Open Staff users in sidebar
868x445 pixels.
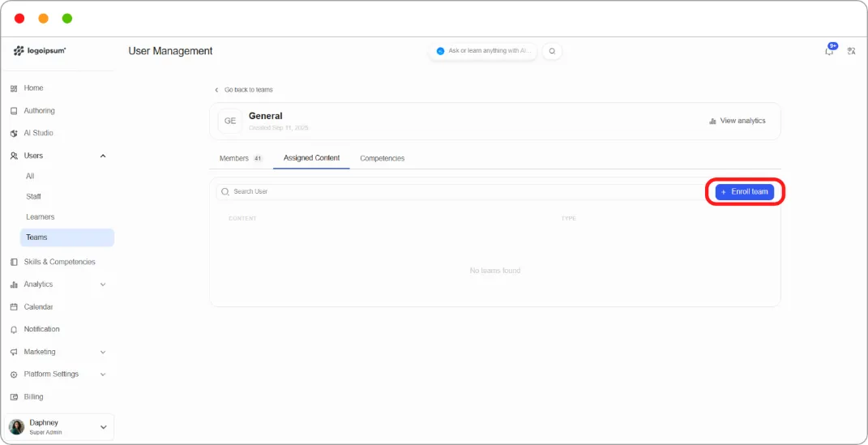(33, 196)
